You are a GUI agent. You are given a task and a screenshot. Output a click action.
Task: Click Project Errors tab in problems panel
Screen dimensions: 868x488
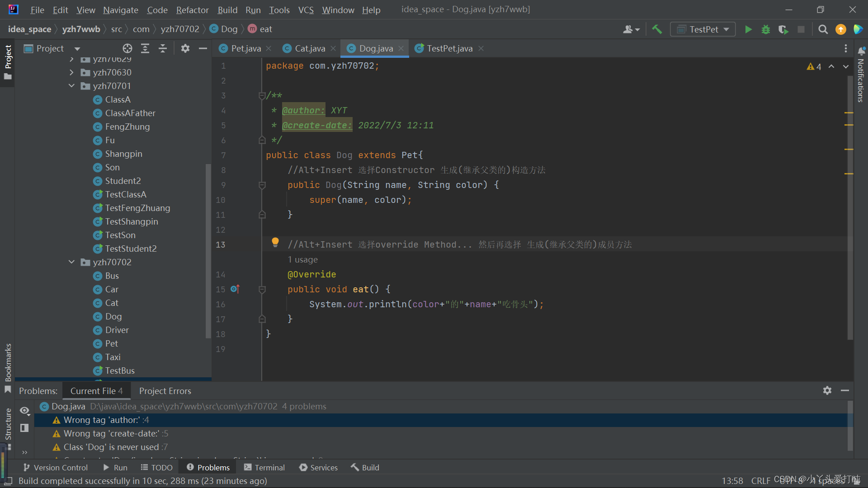pos(165,390)
